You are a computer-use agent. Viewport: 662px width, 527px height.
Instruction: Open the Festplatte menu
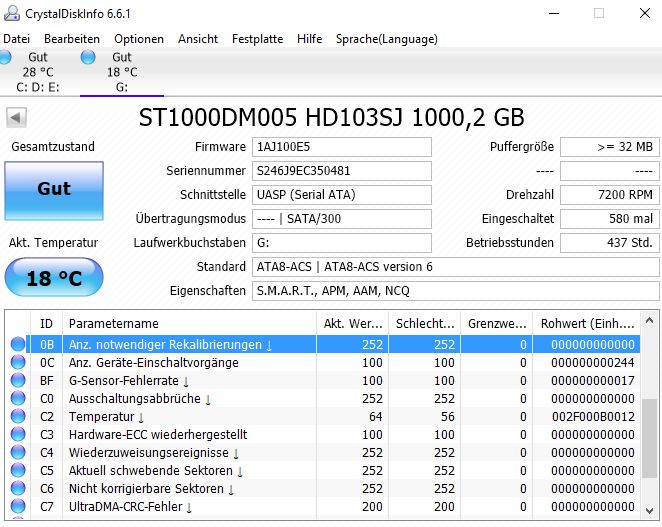coord(258,39)
